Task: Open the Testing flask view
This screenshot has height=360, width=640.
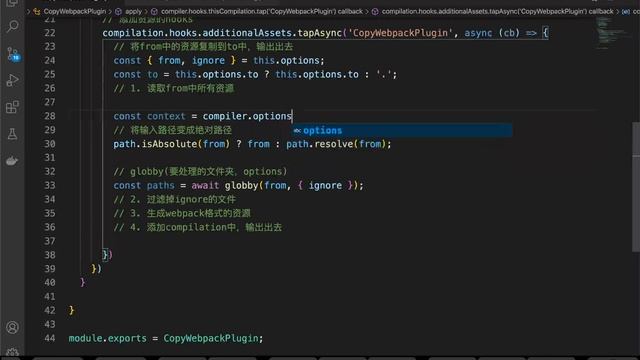Action: pyautogui.click(x=12, y=134)
